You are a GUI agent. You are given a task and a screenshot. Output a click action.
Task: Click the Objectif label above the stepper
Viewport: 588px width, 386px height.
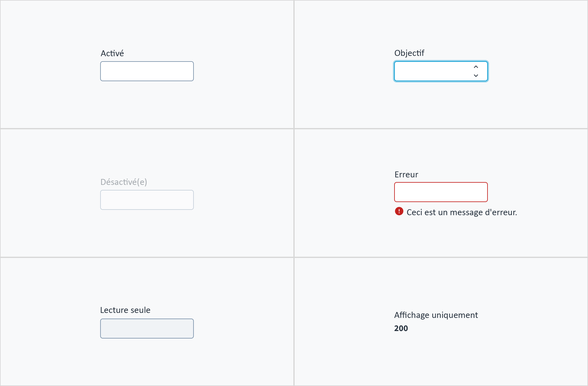tap(409, 53)
